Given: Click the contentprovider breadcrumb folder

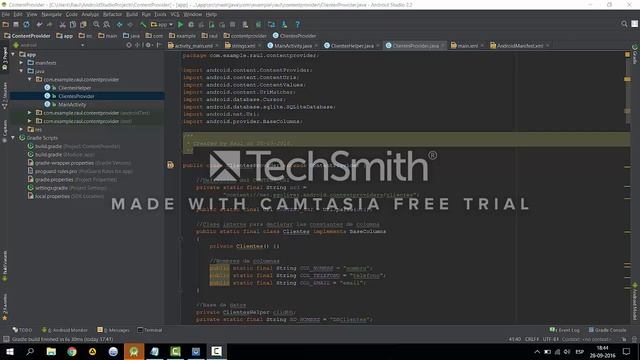Looking at the screenshot, I should [x=245, y=36].
